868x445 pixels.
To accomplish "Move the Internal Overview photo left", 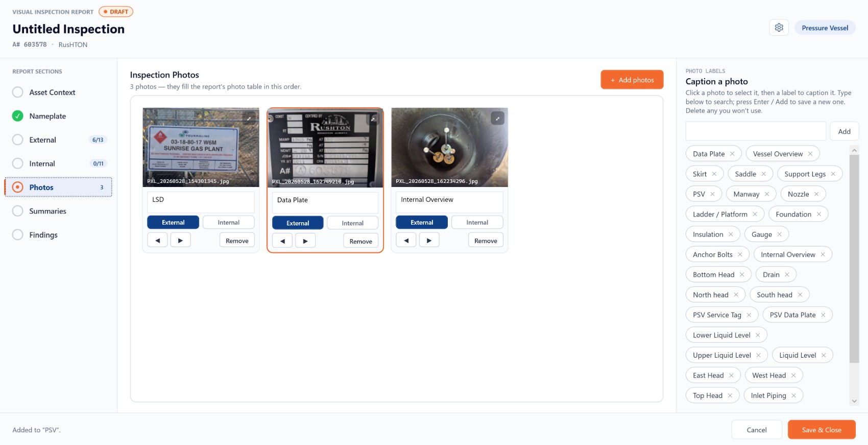I will (406, 240).
